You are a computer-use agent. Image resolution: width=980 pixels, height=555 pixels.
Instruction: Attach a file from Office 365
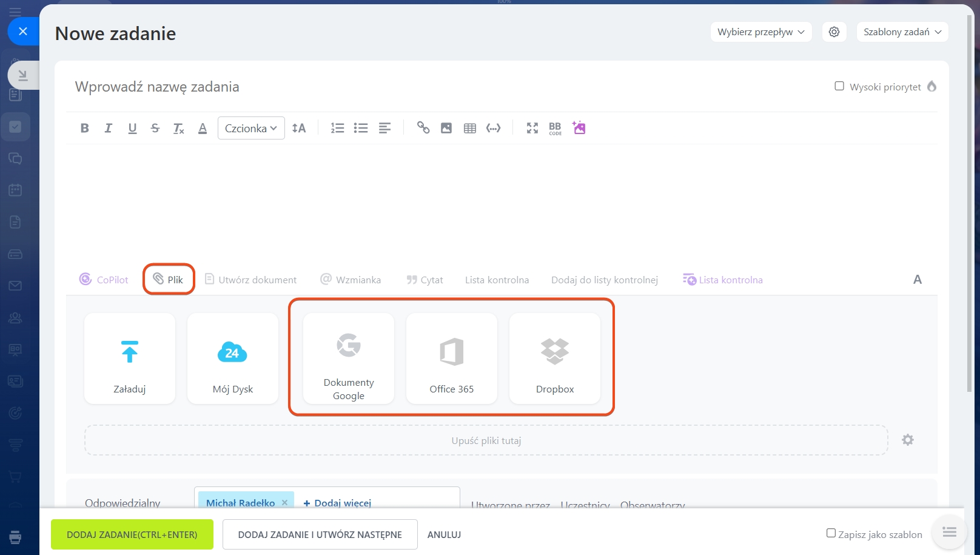[x=452, y=358]
